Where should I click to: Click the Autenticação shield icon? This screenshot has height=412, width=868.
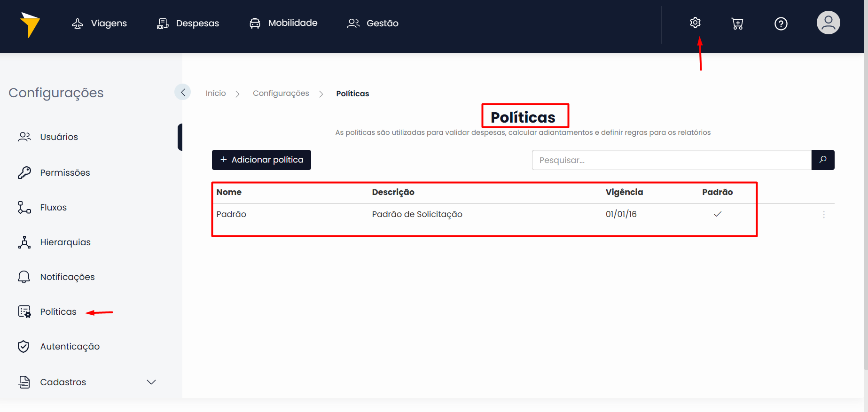pyautogui.click(x=23, y=346)
